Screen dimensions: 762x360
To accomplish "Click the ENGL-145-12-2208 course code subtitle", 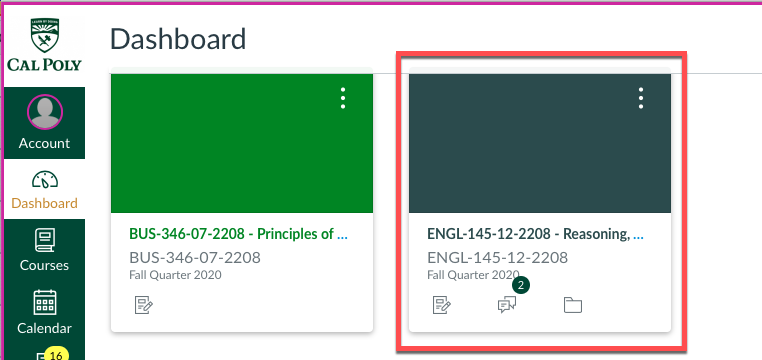I will (497, 257).
